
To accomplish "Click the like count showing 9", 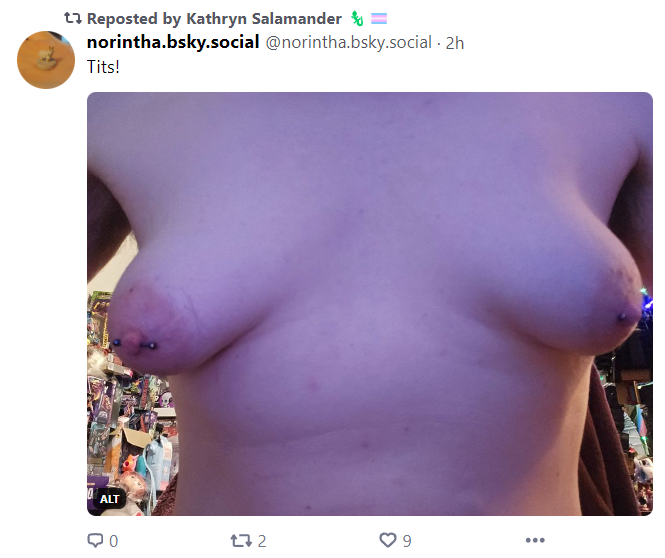I will pyautogui.click(x=407, y=541).
